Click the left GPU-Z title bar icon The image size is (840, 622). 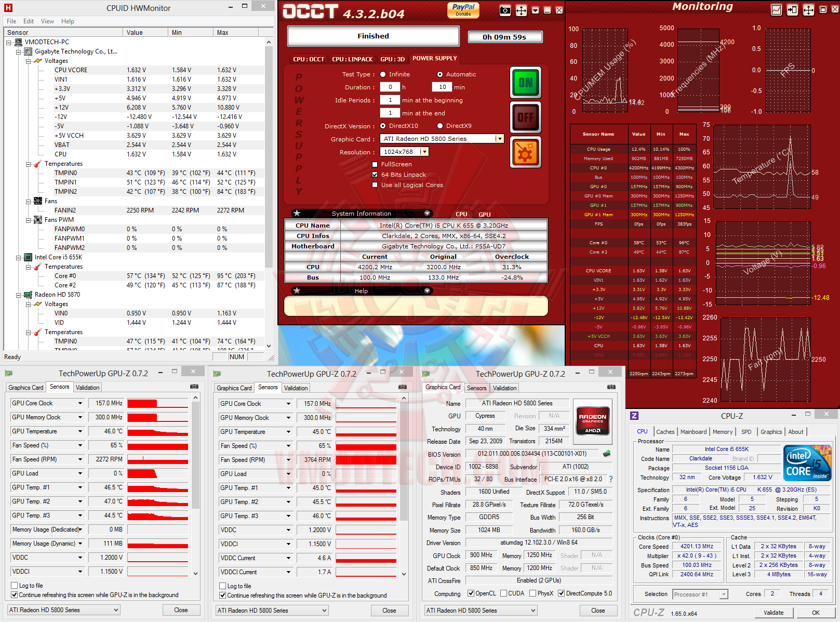pos(8,373)
